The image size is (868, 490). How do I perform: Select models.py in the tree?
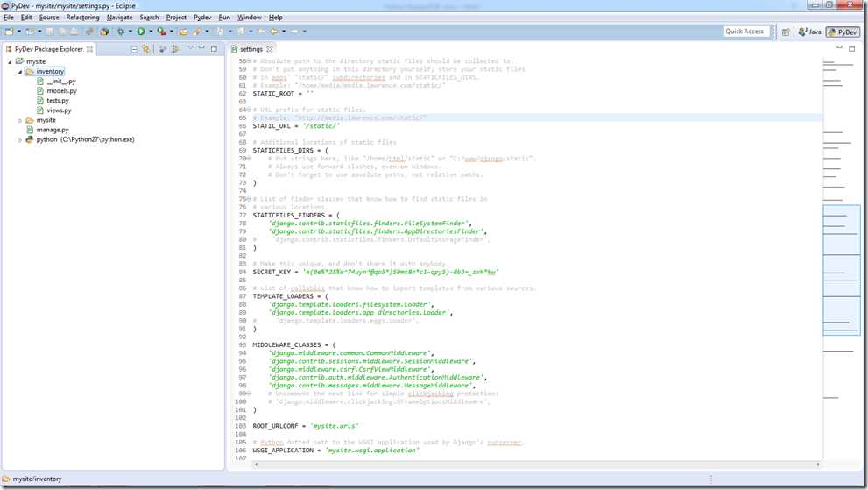pos(61,91)
